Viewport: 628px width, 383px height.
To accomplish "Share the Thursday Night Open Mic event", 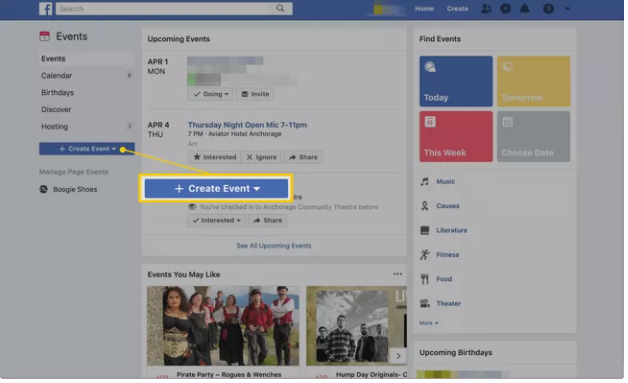I will tap(303, 157).
